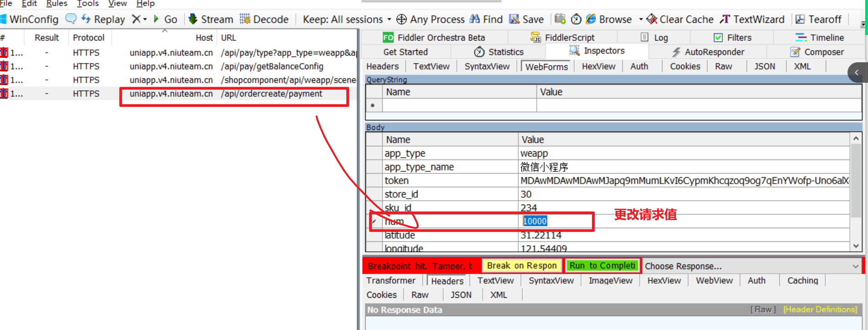Image resolution: width=868 pixels, height=330 pixels.
Task: Select request JSON inspector tab
Action: [x=764, y=66]
